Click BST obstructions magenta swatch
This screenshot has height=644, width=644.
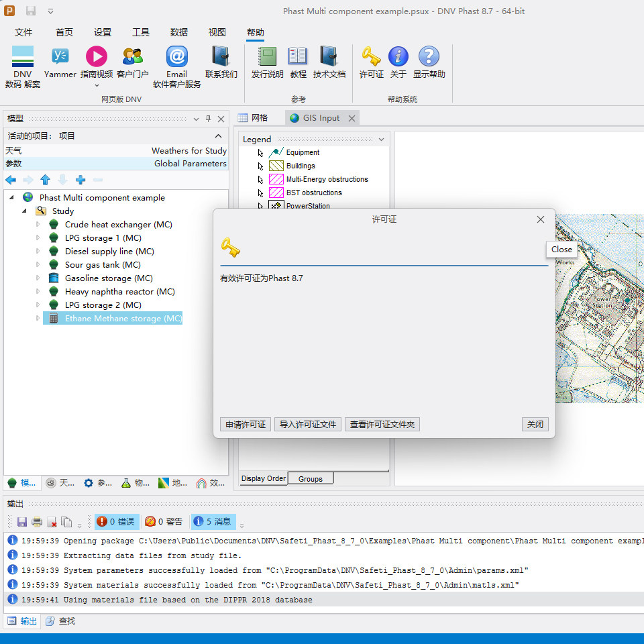point(276,193)
